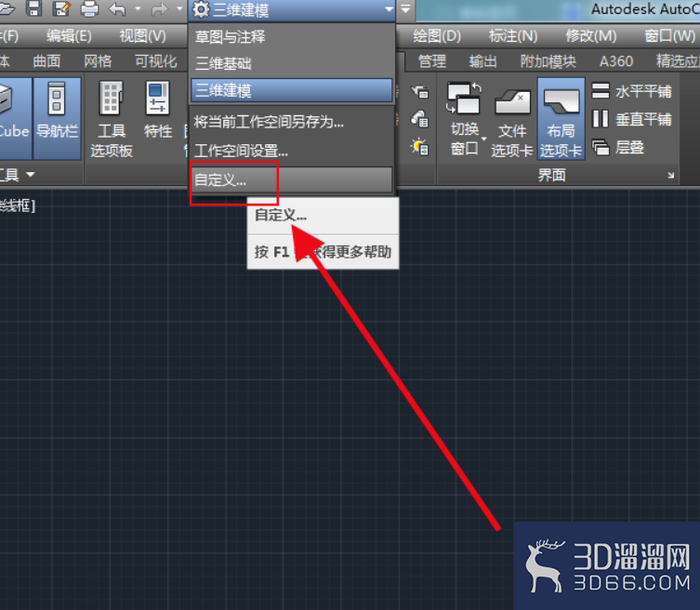Choose 将当前工作空间另存为...
700x610 pixels.
tap(292, 122)
